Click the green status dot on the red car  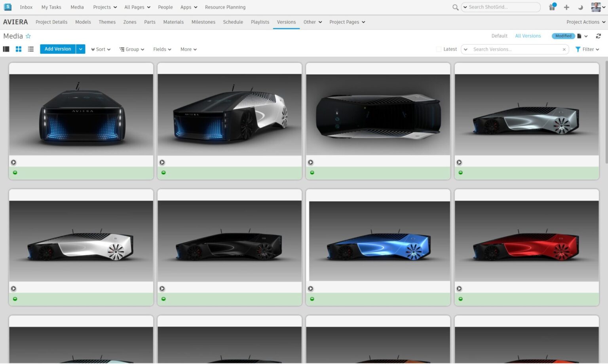460,299
